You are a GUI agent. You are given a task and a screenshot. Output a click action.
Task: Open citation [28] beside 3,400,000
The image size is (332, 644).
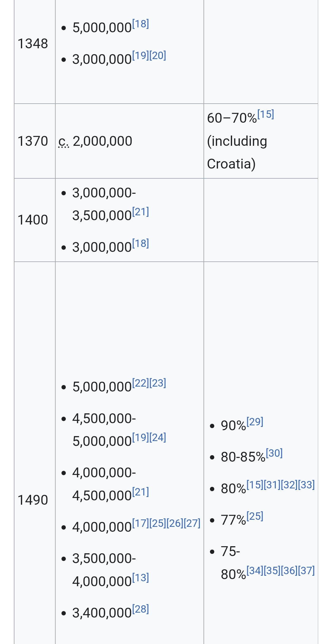tap(140, 609)
